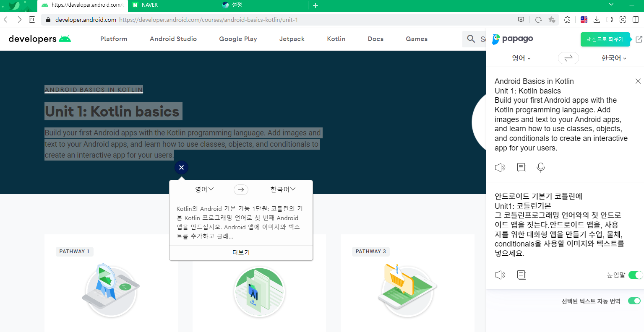Toggle the 높임말 honorific switch
644x332 pixels.
click(x=636, y=275)
